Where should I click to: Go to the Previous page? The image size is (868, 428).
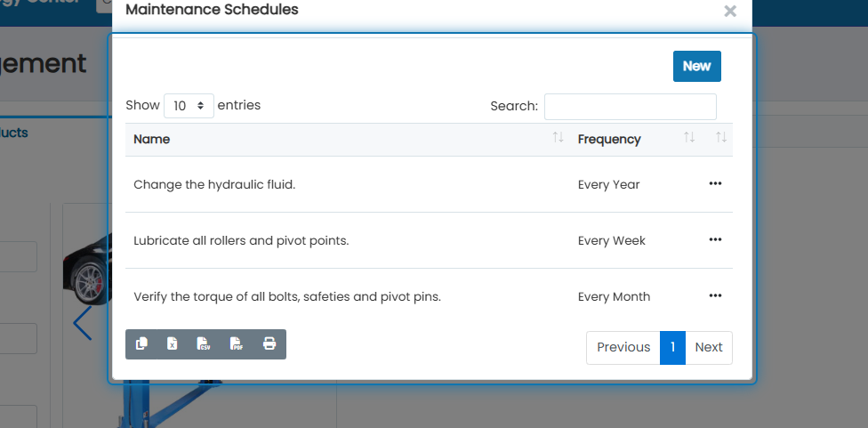(x=623, y=348)
